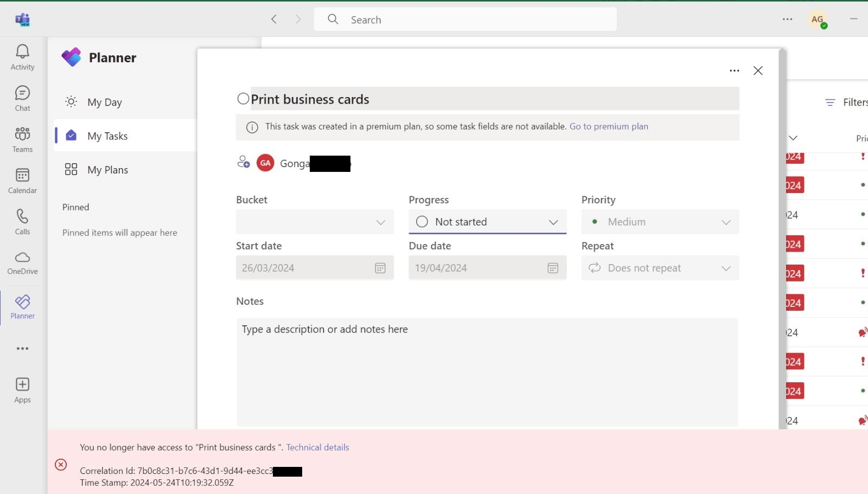
Task: Open the Due date calendar picker
Action: (553, 268)
